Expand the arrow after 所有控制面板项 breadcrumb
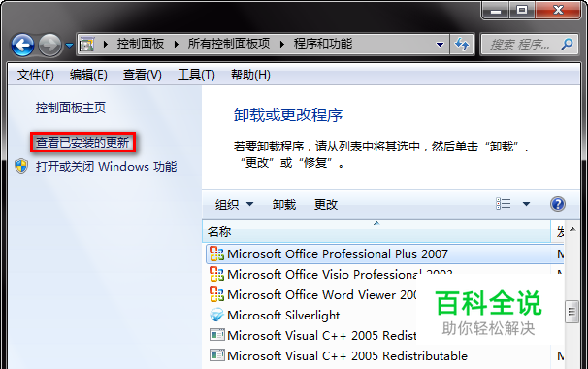 click(x=282, y=45)
